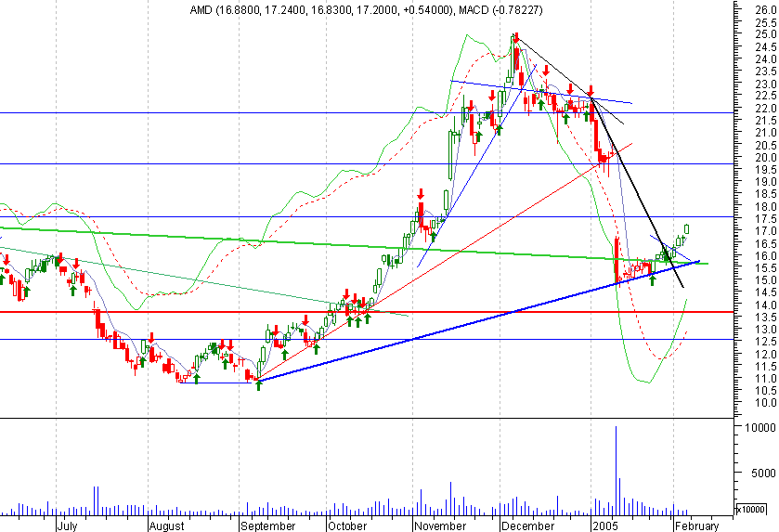Click the large red candle after 2005 gap down
The width and height of the screenshot is (779, 532).
point(617,261)
